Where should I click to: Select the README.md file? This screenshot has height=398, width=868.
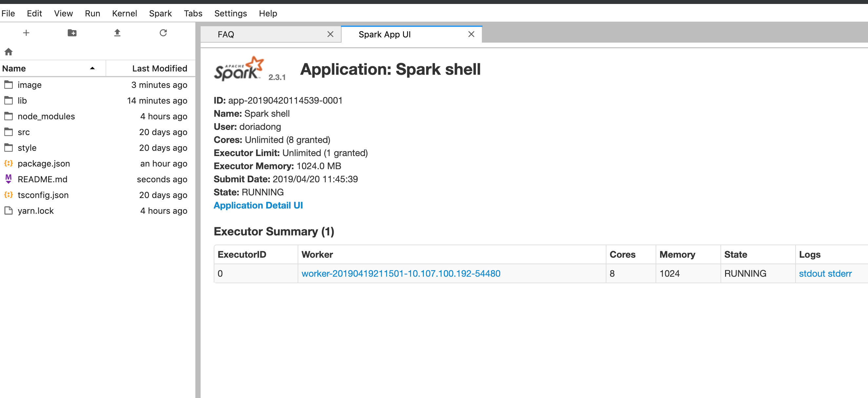[x=43, y=179]
